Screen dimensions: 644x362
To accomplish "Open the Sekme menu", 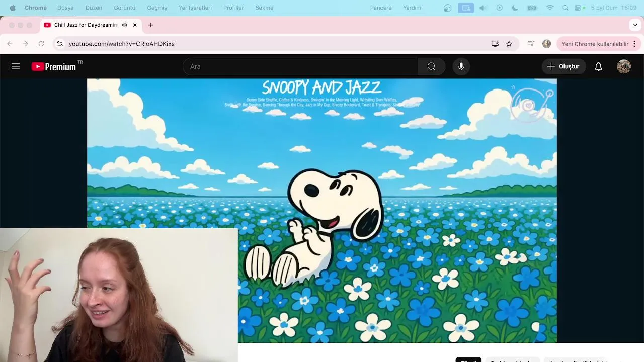I will point(264,8).
